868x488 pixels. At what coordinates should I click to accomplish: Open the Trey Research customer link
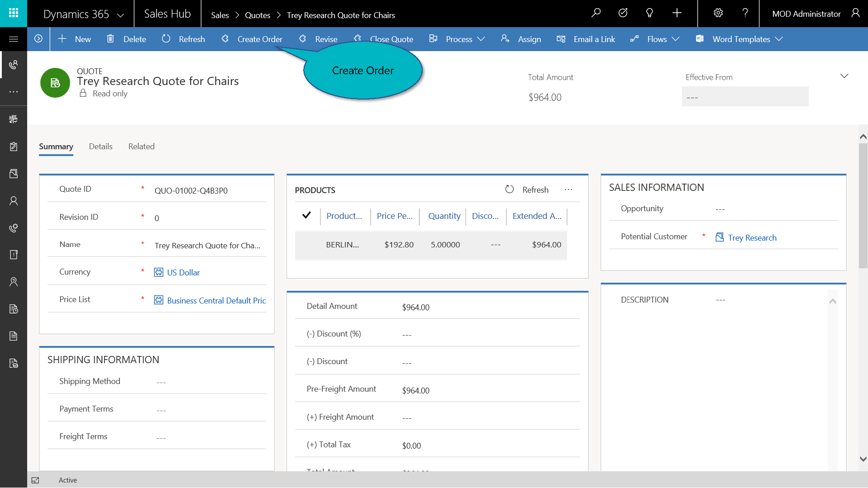point(752,237)
